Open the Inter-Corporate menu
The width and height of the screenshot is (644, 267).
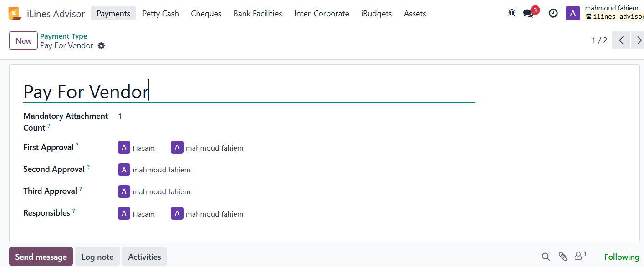point(322,14)
